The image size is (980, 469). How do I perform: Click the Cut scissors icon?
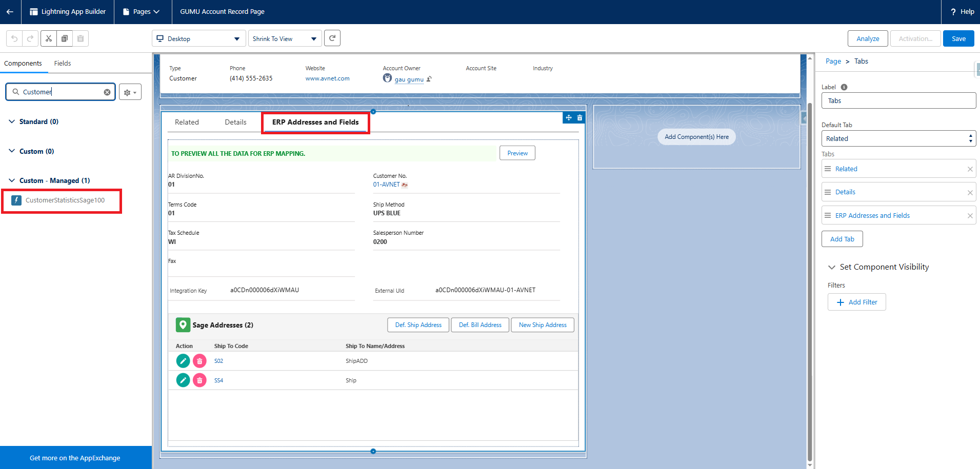coord(49,38)
